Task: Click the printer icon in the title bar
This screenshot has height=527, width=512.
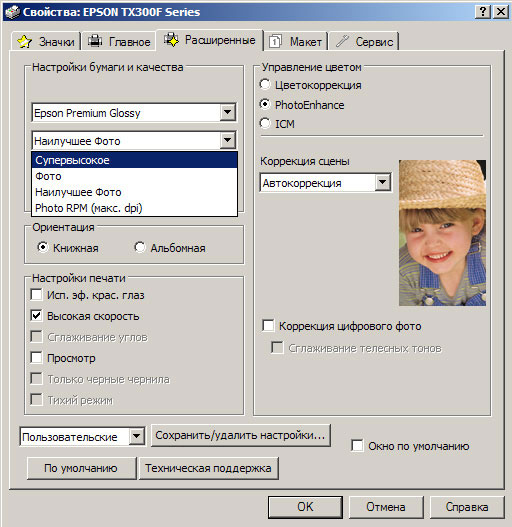Action: [x=12, y=12]
